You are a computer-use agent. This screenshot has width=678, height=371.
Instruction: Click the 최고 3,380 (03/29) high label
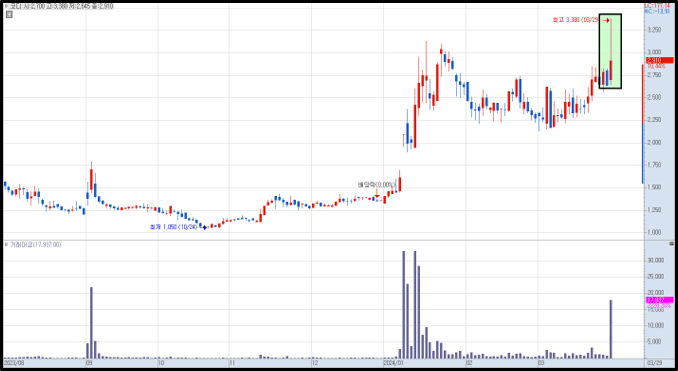(x=575, y=20)
